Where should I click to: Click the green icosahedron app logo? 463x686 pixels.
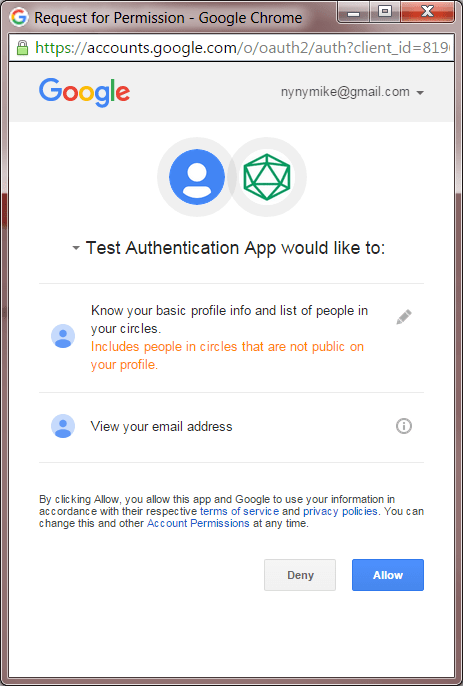coord(267,177)
